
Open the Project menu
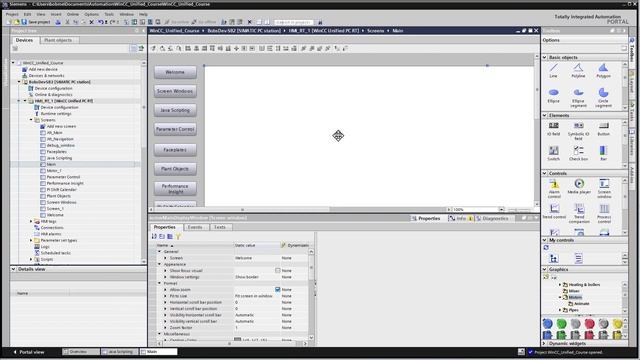tap(12, 14)
